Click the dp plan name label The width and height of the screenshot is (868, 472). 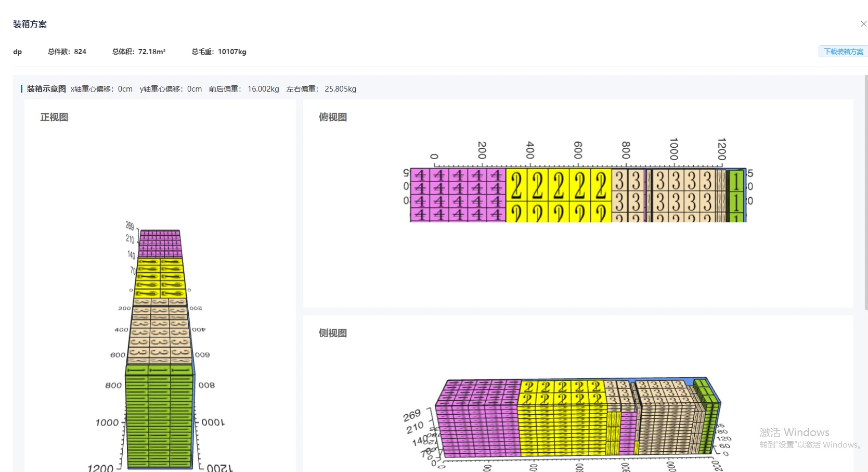click(x=18, y=52)
